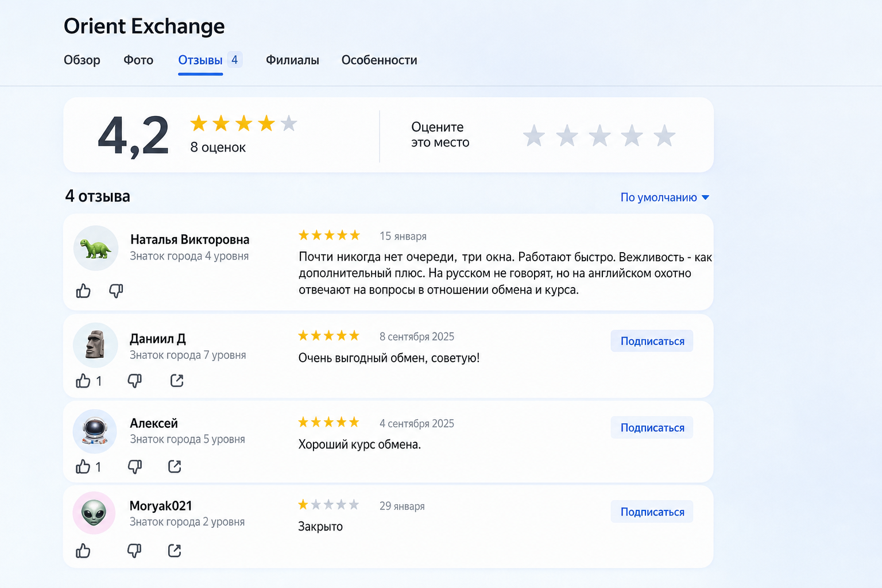
Task: Click the 8 оценок rating count
Action: coord(218,148)
